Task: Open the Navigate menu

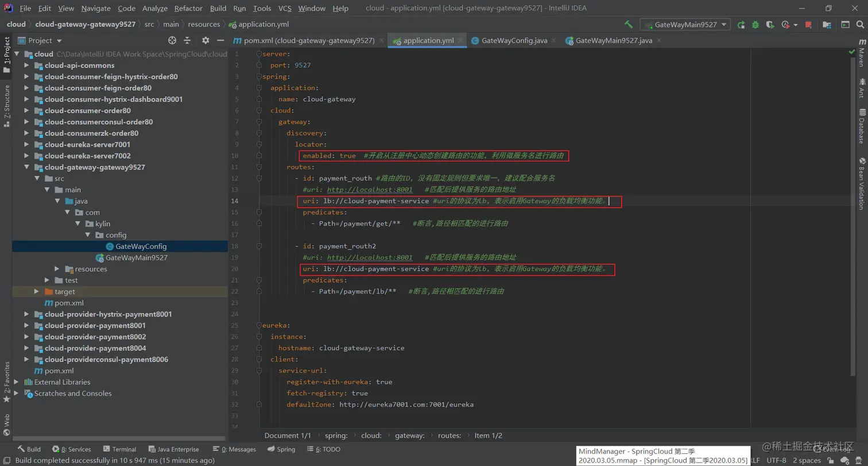Action: pos(96,8)
